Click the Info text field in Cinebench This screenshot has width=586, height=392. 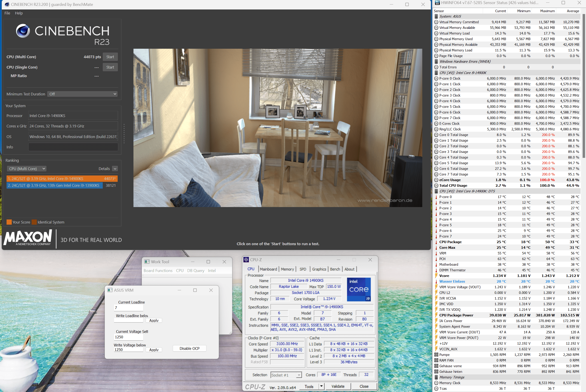tap(73, 147)
